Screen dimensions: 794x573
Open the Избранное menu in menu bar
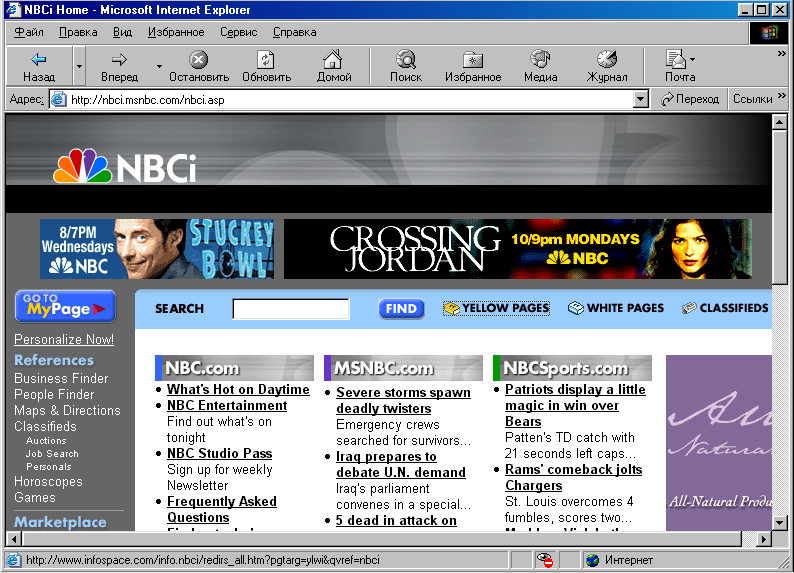click(x=176, y=32)
